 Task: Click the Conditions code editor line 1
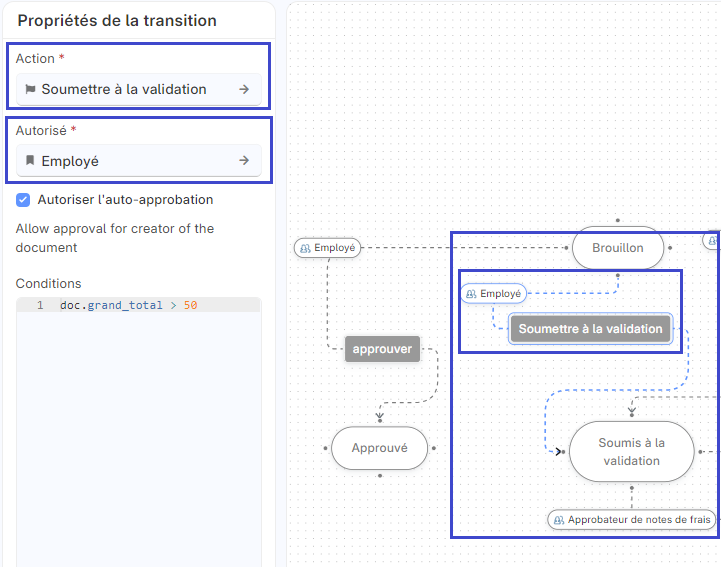[139, 305]
